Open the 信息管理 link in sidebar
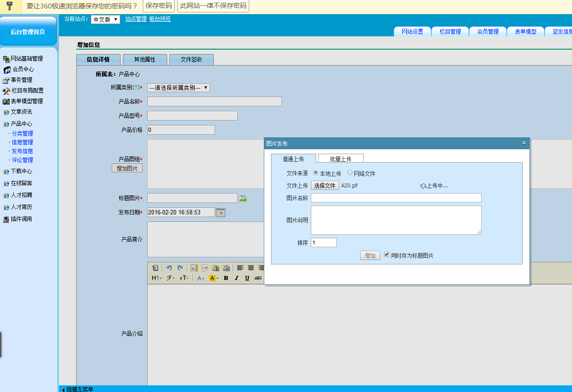This screenshot has width=572, height=392. tap(22, 142)
